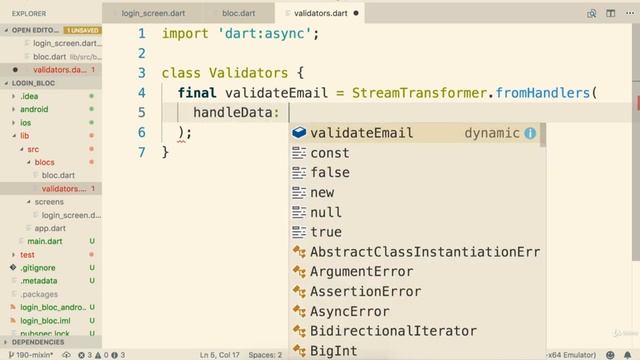Select ArgumentError class suggestion
This screenshot has height=360, width=640.
414,272
